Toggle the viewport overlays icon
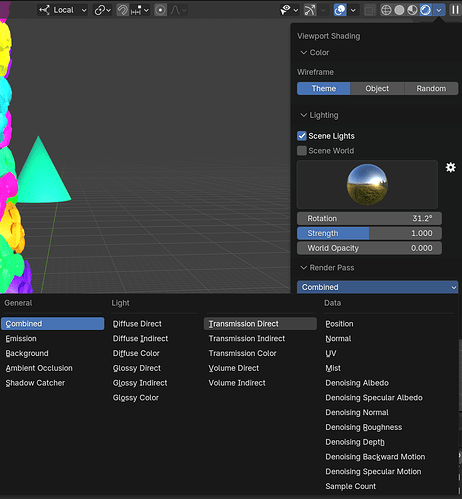Viewport: 462px width, 499px height. click(x=340, y=10)
